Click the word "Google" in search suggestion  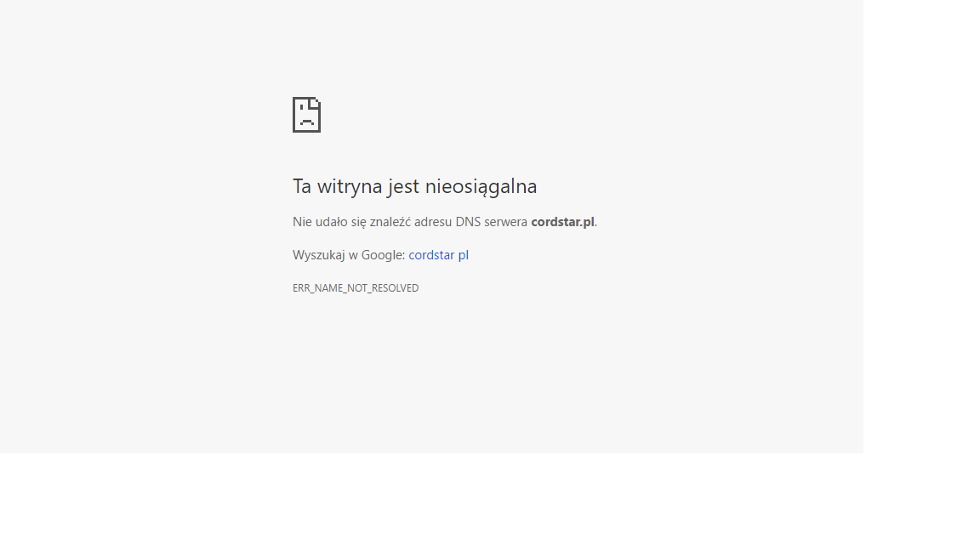(x=382, y=255)
